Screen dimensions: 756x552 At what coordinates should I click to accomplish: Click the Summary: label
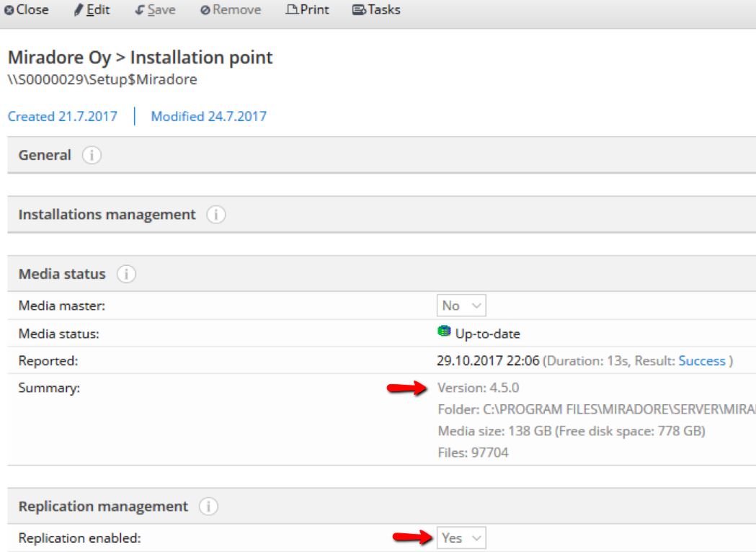pyautogui.click(x=49, y=388)
